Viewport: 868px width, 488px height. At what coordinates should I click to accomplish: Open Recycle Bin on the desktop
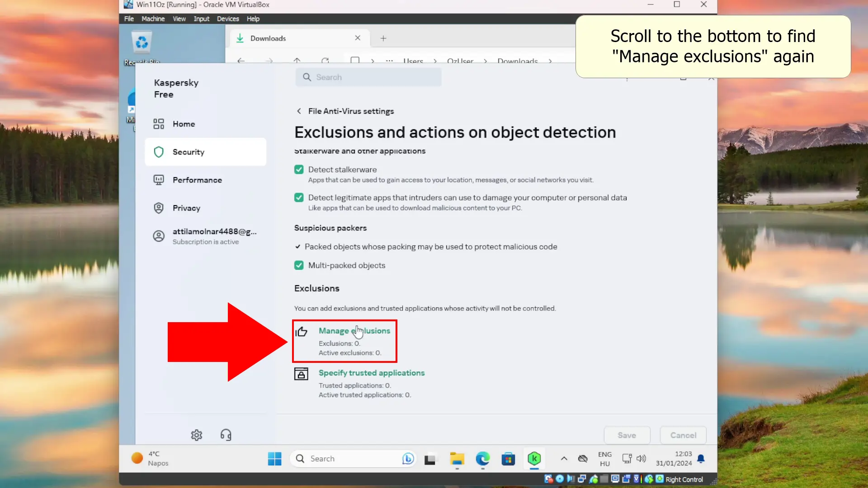[142, 47]
